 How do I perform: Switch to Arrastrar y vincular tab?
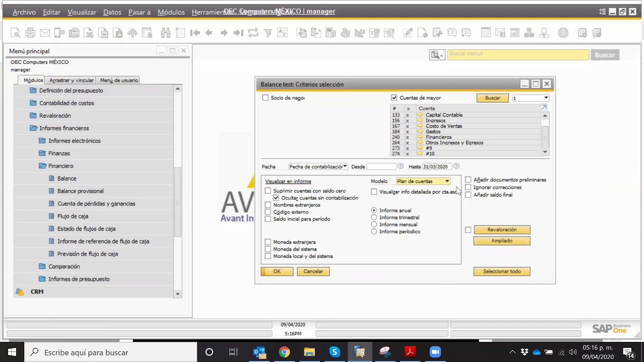[71, 80]
